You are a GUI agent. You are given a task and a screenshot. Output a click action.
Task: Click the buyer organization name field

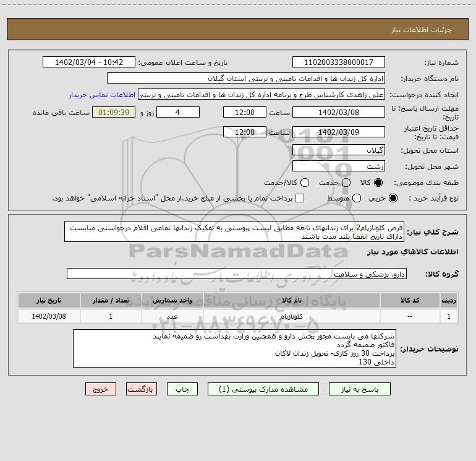coord(246,79)
